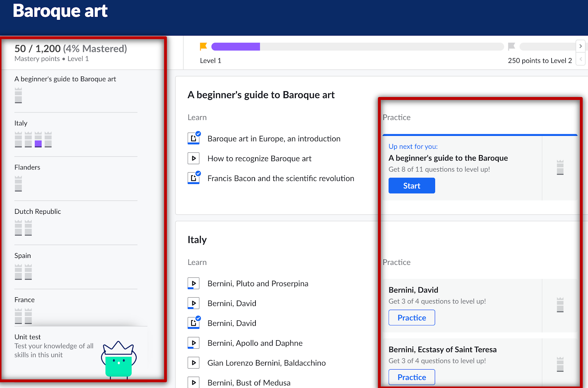Click second mastery tower under France
588x388 pixels.
coord(28,316)
